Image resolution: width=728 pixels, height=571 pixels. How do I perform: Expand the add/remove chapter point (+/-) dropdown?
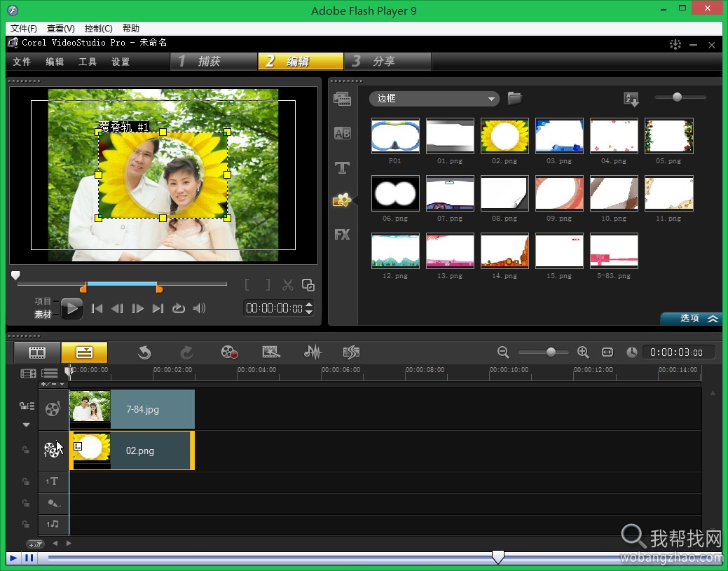tap(53, 384)
